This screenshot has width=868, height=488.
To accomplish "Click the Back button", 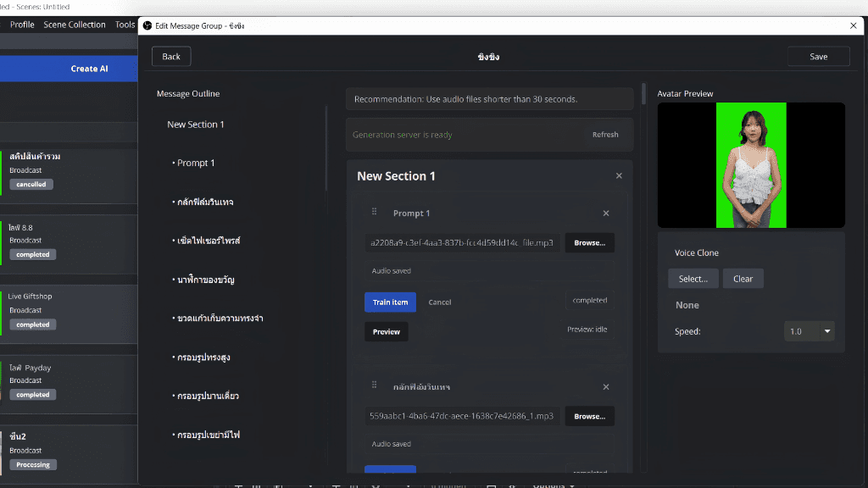I will (x=171, y=57).
